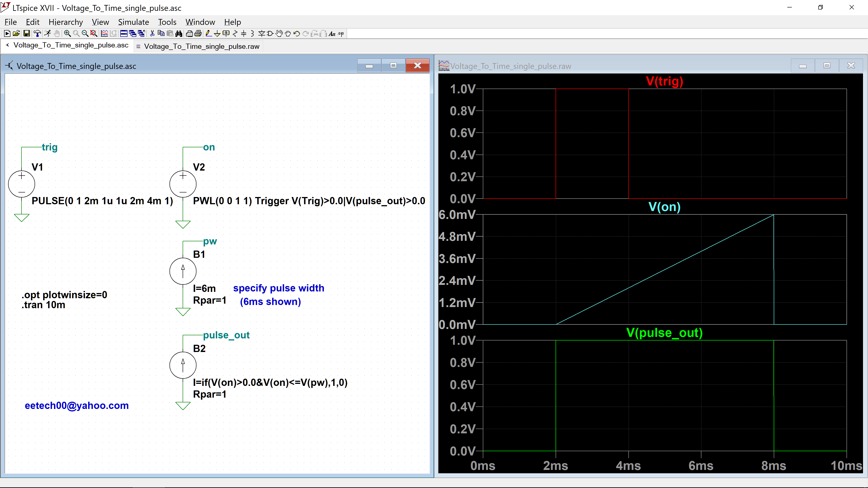868x488 pixels.
Task: Click the eetech00@yahoo.com text
Action: (77, 406)
